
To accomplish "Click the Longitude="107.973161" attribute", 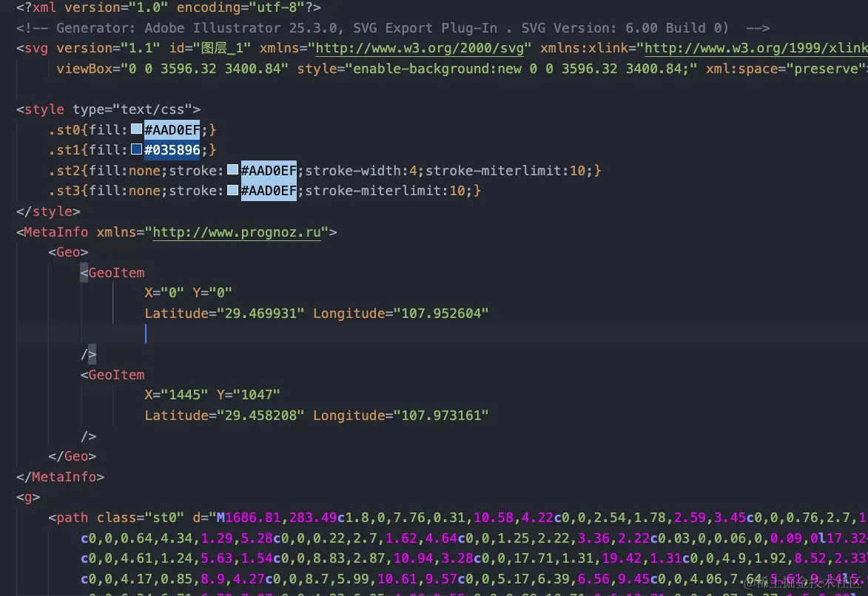I will [x=401, y=415].
